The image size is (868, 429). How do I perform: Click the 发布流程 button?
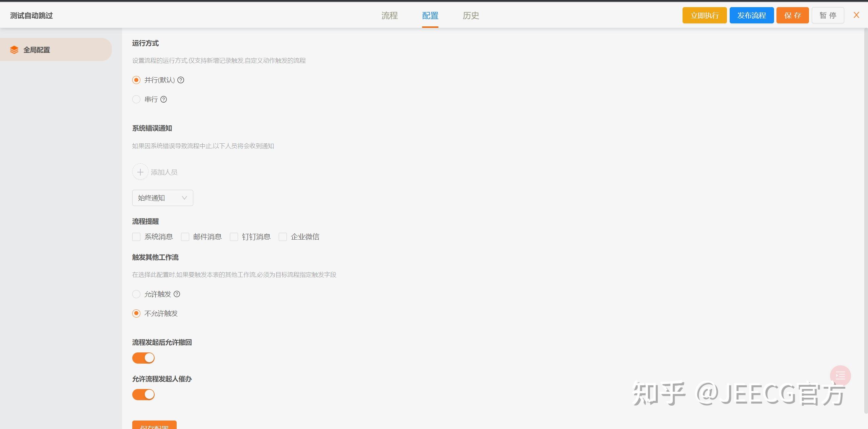(751, 15)
